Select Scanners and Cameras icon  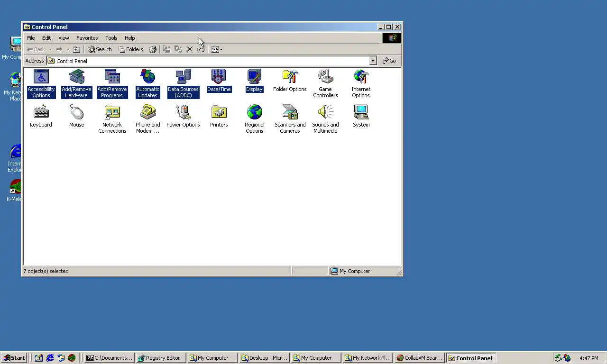click(x=290, y=119)
